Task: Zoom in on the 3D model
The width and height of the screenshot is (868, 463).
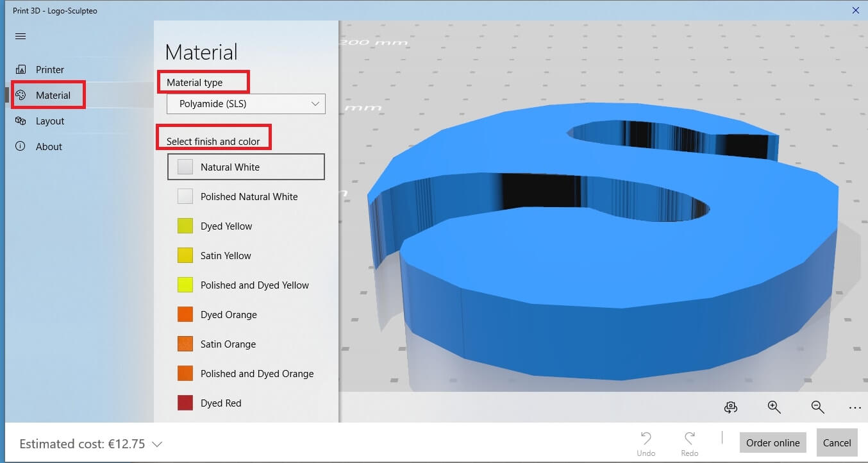Action: [x=774, y=407]
